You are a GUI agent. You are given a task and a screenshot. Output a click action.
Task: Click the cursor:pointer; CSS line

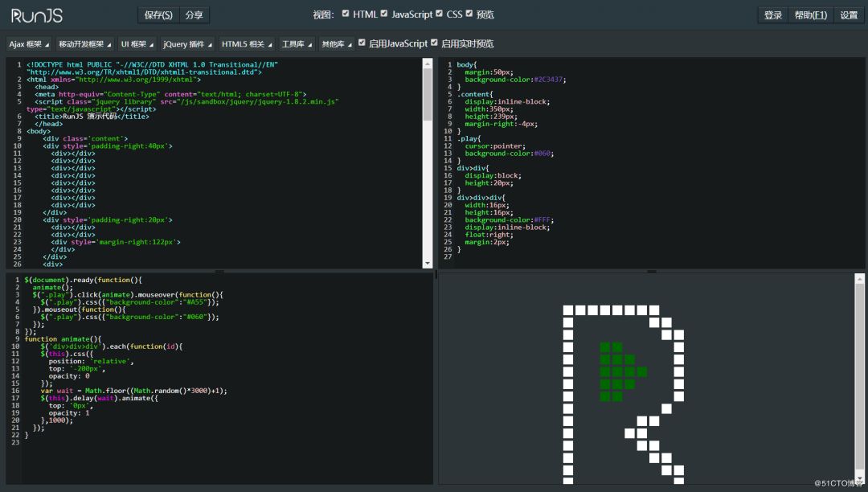click(x=495, y=146)
